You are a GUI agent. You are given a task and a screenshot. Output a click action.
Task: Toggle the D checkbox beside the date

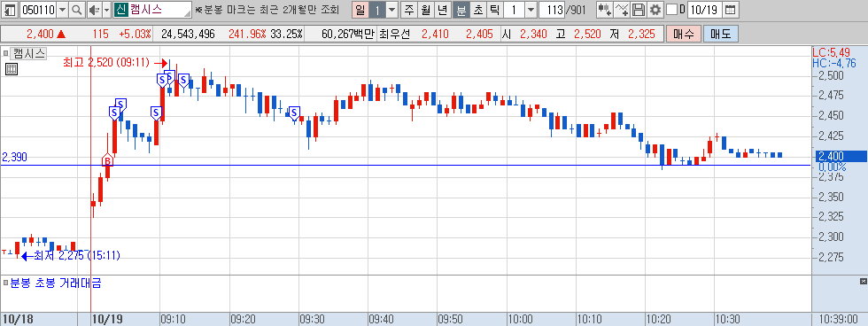671,10
